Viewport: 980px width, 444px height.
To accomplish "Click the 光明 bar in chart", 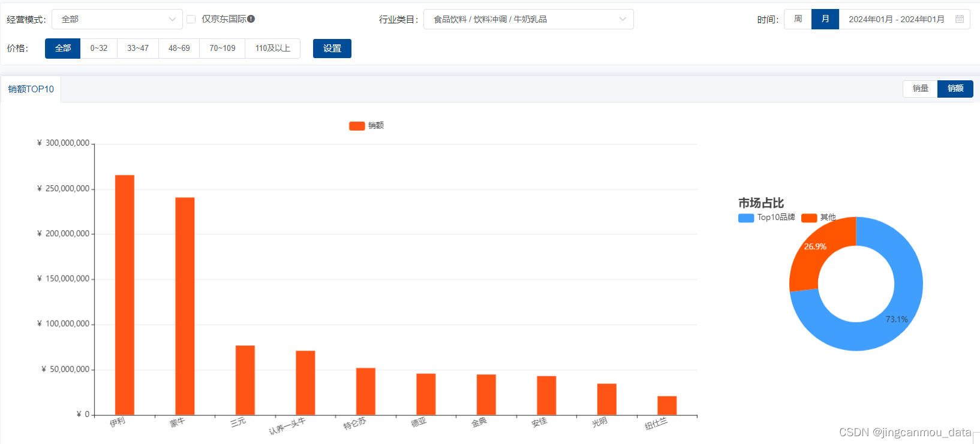I will (607, 399).
